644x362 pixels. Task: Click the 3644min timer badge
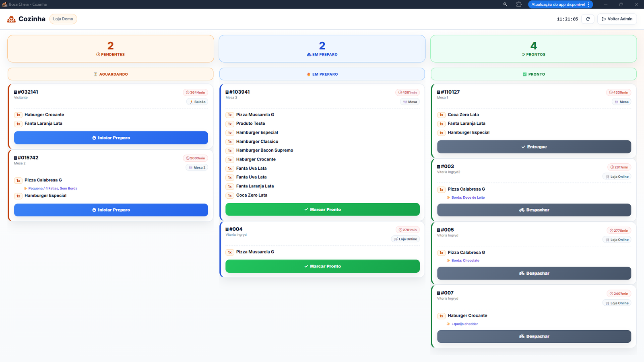(x=196, y=93)
